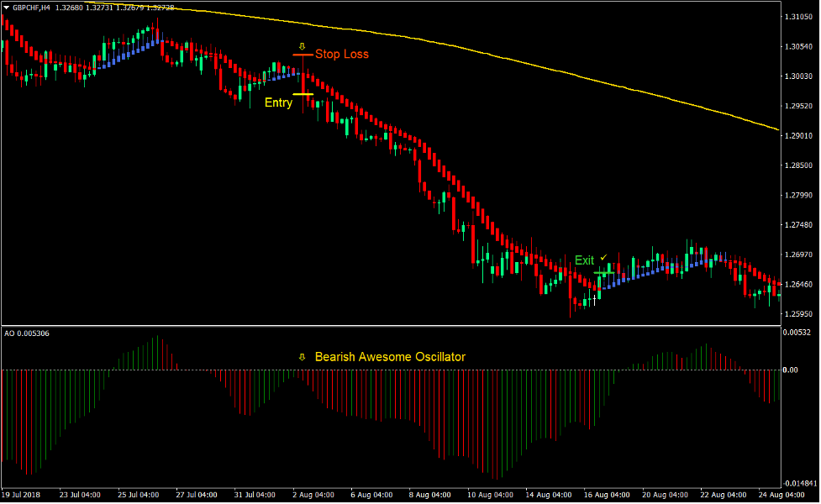The width and height of the screenshot is (821, 504).
Task: Select the checkmark beside the Exit label
Action: point(603,258)
